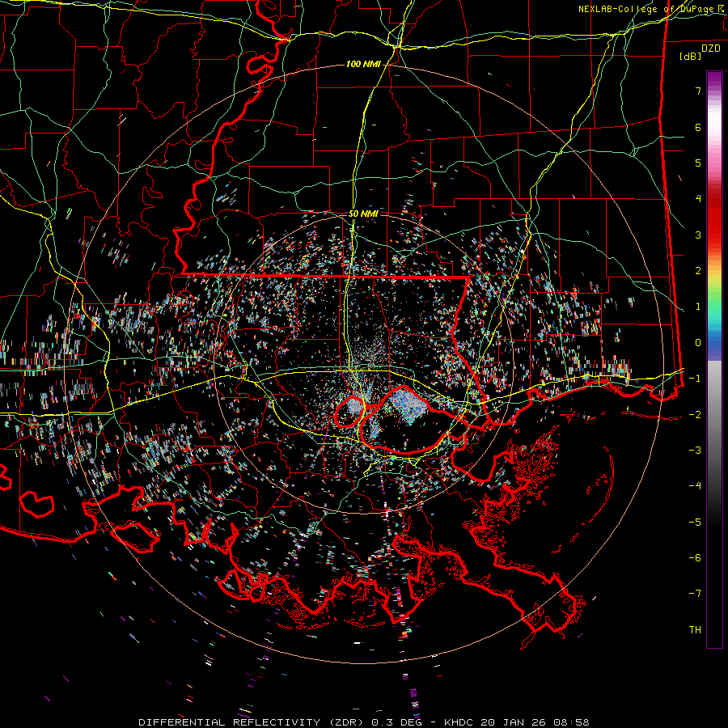The image size is (728, 728).
Task: Click the TH threshold label on scale
Action: coord(695,630)
